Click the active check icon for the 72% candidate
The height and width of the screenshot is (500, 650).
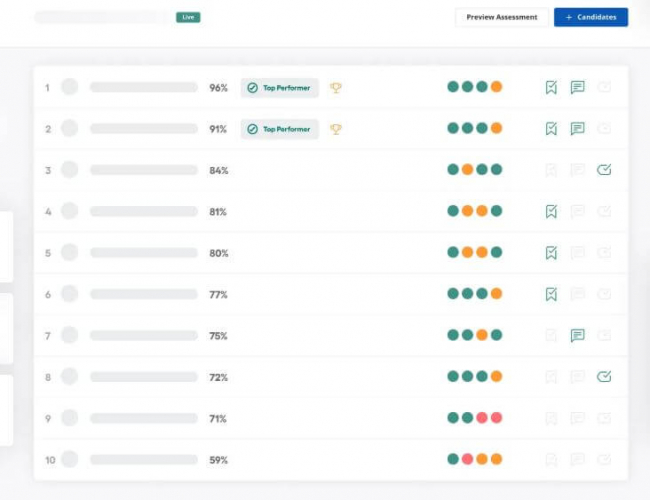(604, 376)
